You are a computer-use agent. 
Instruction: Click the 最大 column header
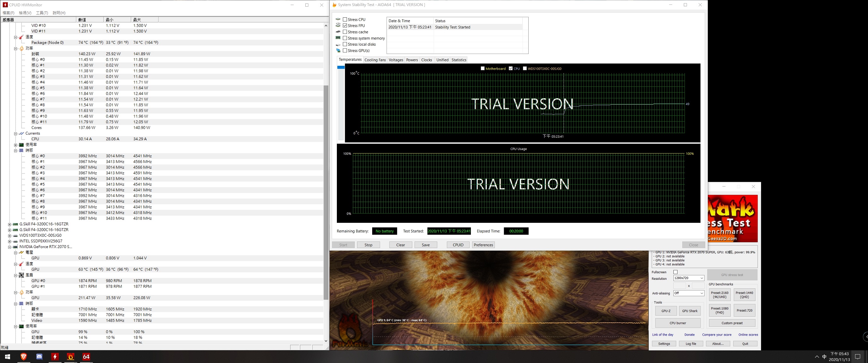(x=144, y=20)
